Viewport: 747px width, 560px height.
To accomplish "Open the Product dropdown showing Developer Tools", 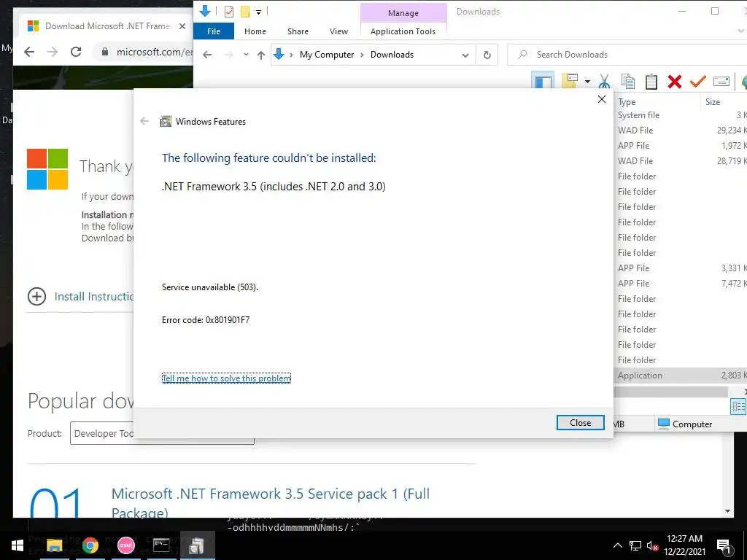I will 162,433.
